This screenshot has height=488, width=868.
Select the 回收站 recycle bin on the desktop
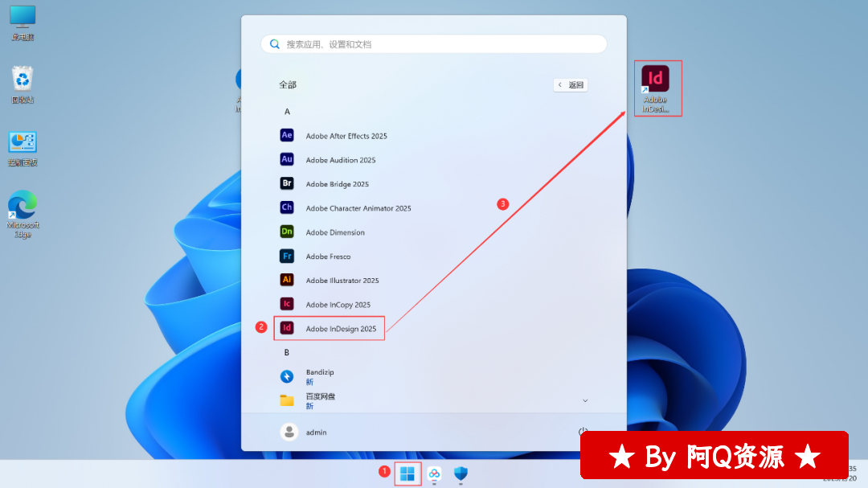pyautogui.click(x=23, y=84)
